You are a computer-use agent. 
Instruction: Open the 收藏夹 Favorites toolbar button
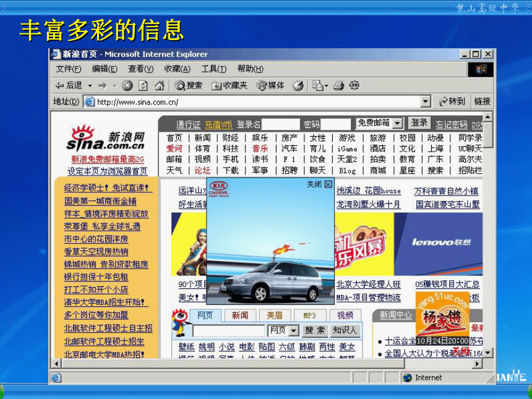(x=230, y=85)
